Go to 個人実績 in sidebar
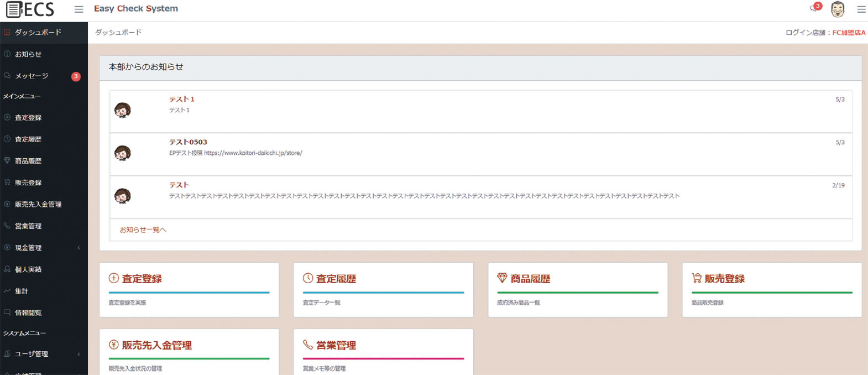The height and width of the screenshot is (375, 868). 28,269
